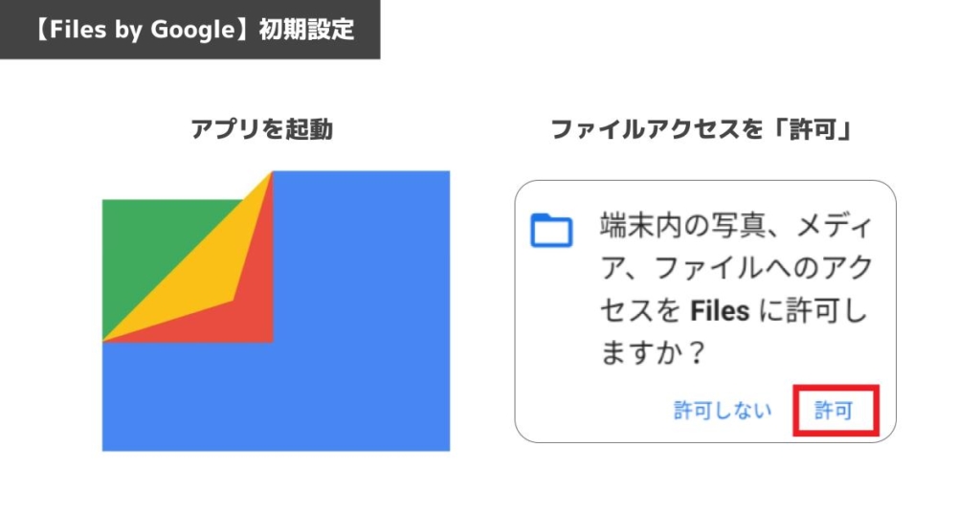
Task: Tap the 許可 button
Action: [834, 411]
